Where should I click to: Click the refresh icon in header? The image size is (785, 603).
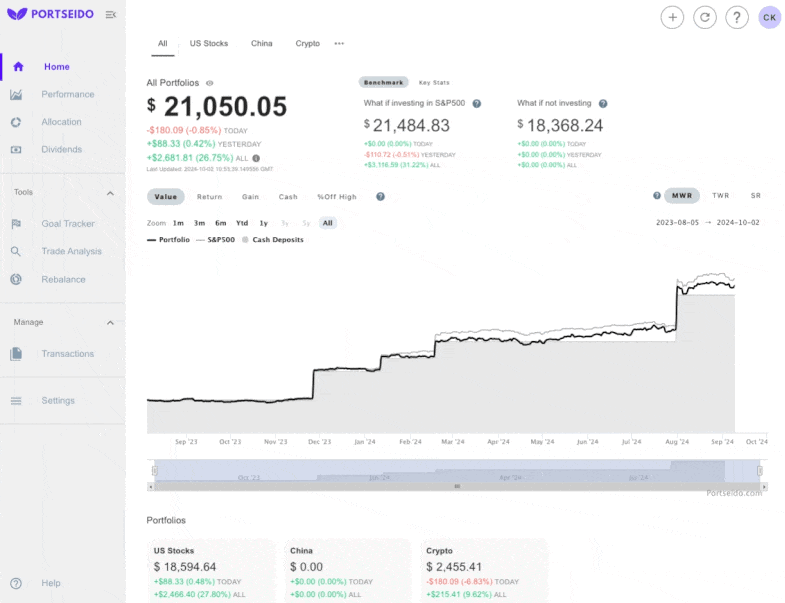point(704,17)
